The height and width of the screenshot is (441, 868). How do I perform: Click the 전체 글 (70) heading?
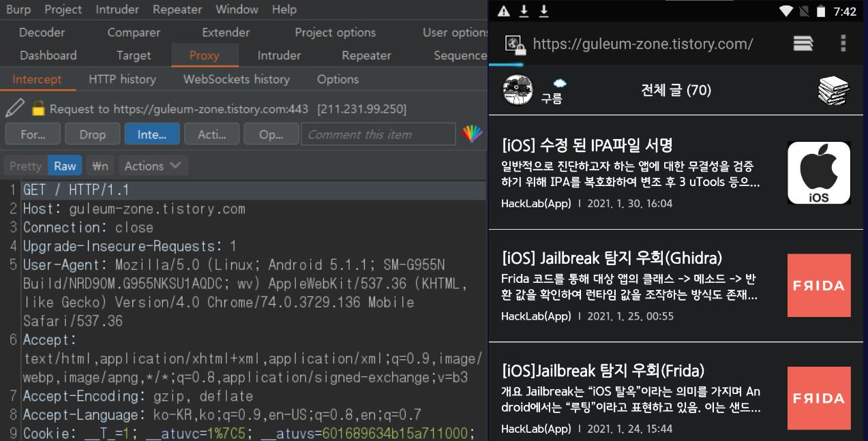tap(676, 90)
